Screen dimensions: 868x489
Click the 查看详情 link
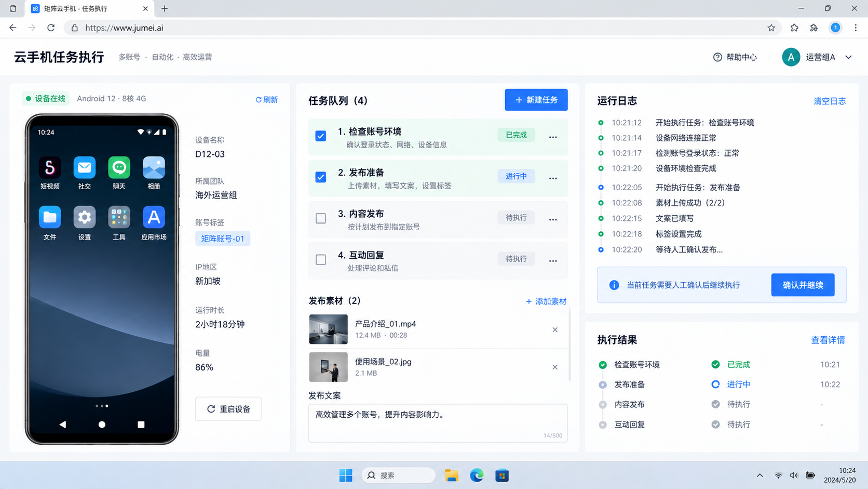tap(828, 340)
